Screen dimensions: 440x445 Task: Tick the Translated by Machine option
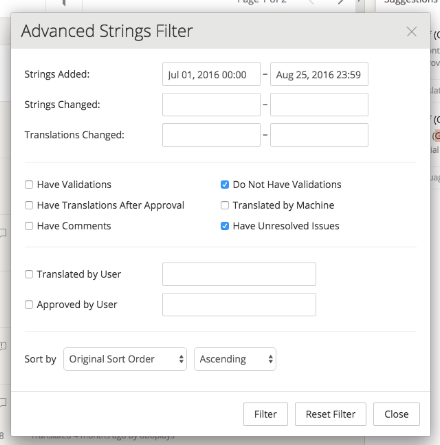[x=225, y=205]
